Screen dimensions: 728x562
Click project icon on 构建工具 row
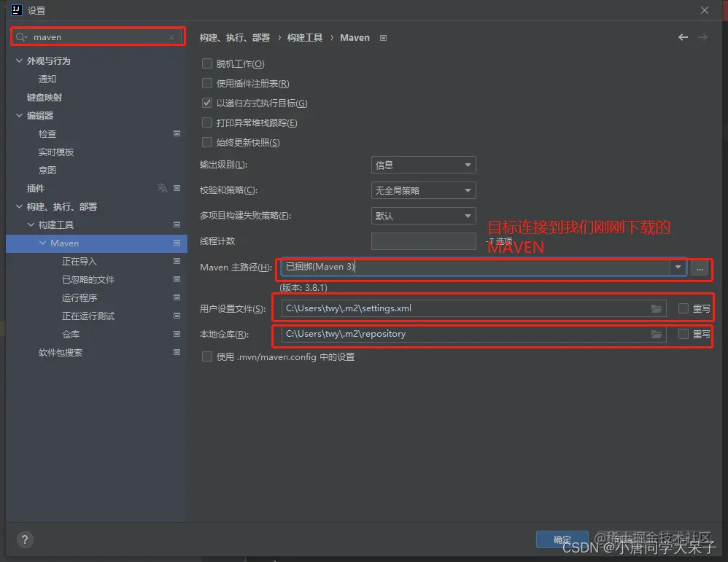point(177,225)
